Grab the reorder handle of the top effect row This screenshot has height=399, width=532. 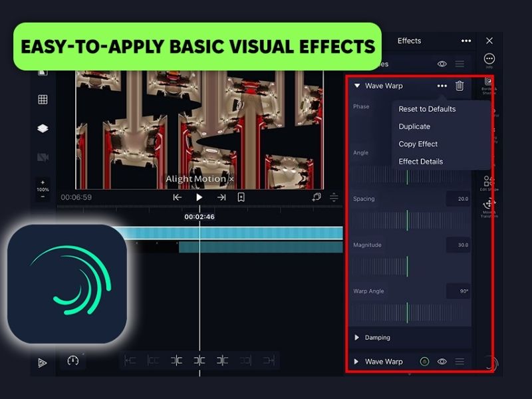(x=460, y=64)
